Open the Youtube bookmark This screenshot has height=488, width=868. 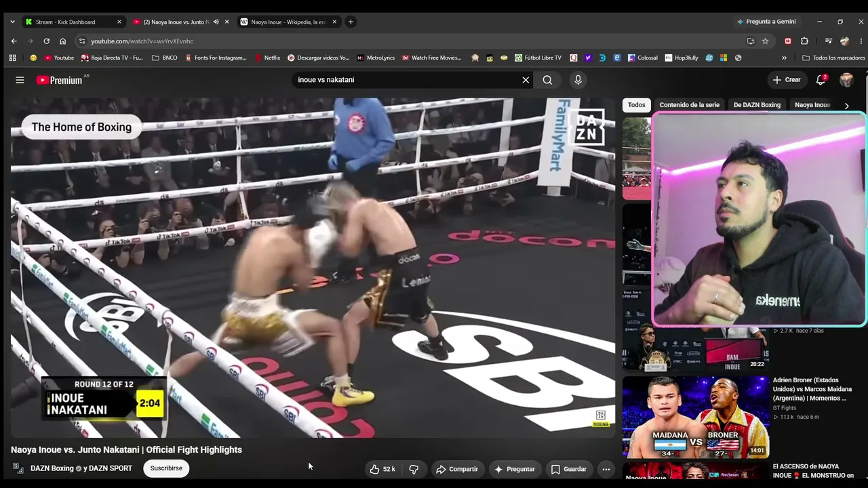click(59, 58)
